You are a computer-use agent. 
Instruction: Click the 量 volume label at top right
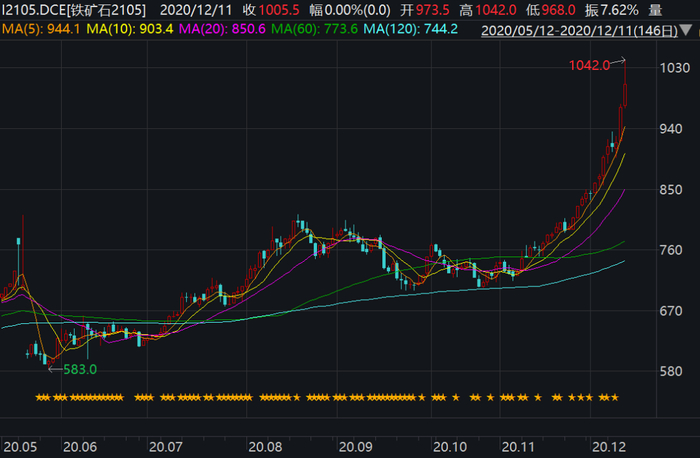pyautogui.click(x=655, y=10)
